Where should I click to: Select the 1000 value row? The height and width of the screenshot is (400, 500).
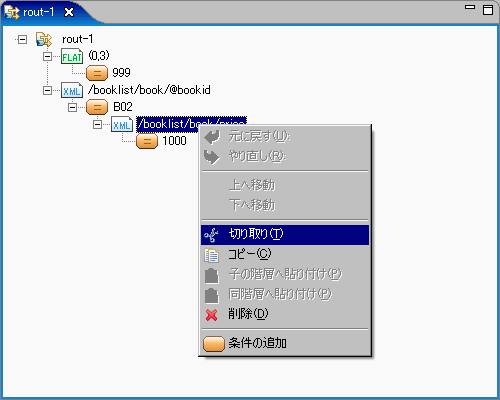pos(174,141)
